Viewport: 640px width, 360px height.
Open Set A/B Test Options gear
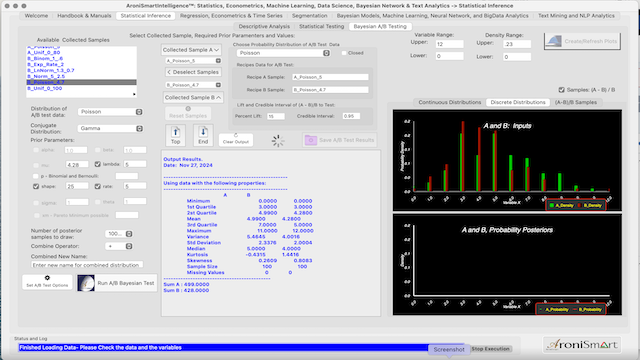tap(47, 278)
